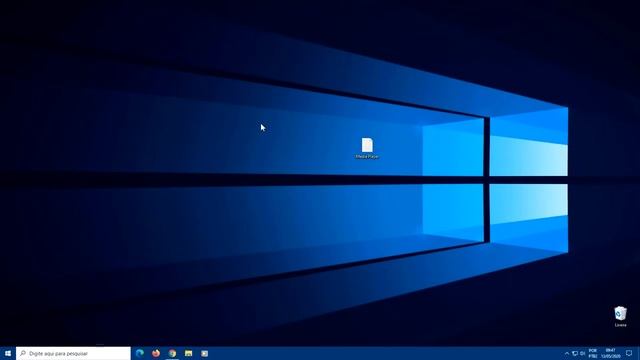Launch Microsoft Edge from the taskbar
Image resolution: width=640 pixels, height=360 pixels.
tap(140, 353)
